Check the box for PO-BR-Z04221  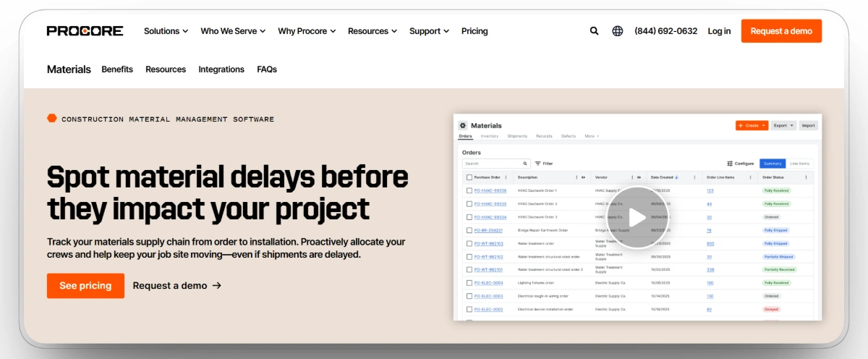point(469,230)
